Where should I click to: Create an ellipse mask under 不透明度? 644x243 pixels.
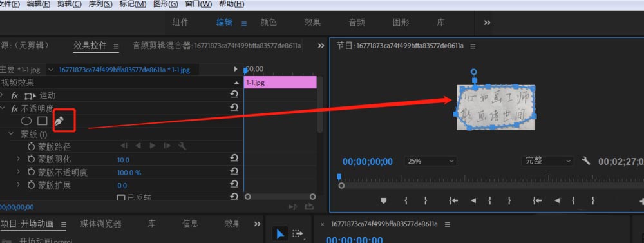click(x=26, y=121)
